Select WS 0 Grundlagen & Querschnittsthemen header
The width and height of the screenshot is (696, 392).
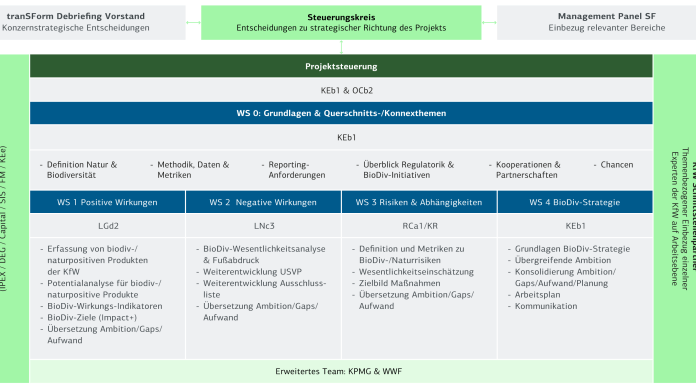341,113
